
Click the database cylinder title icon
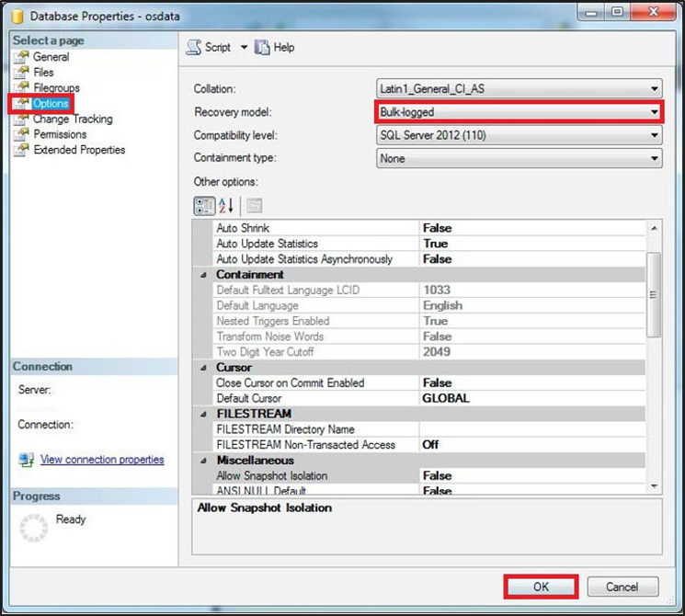(17, 17)
